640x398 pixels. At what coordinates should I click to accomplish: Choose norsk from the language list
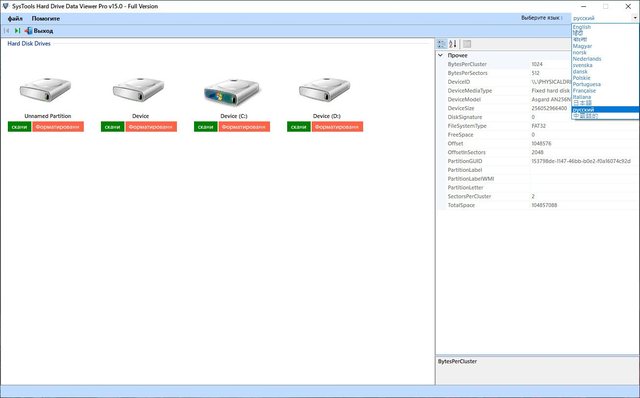point(605,52)
